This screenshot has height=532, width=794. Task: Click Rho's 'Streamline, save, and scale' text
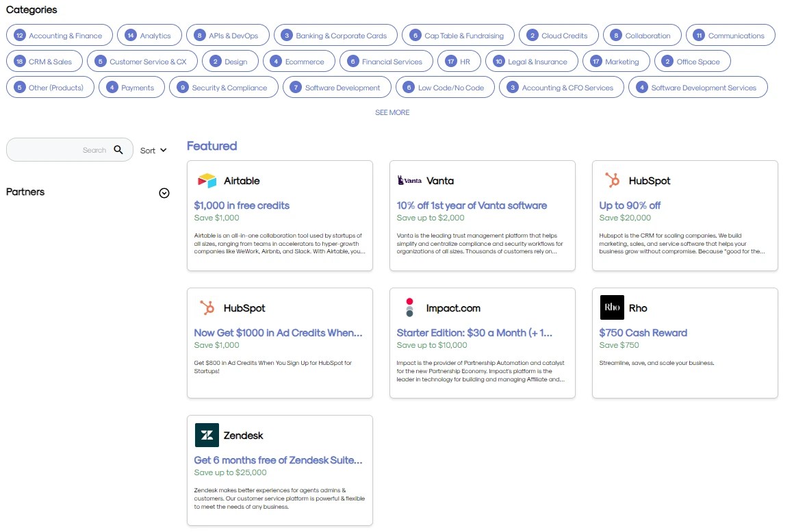click(x=657, y=363)
